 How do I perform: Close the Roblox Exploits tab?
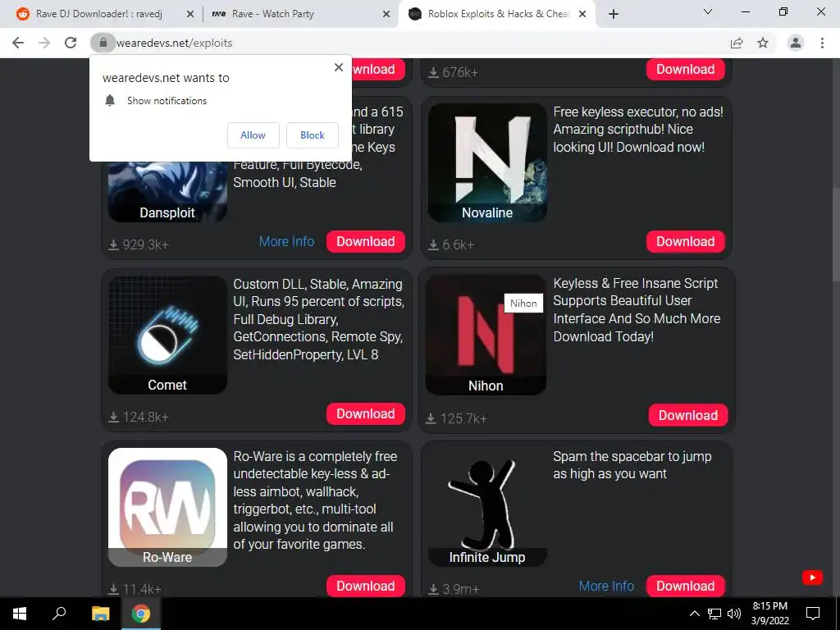coord(583,15)
